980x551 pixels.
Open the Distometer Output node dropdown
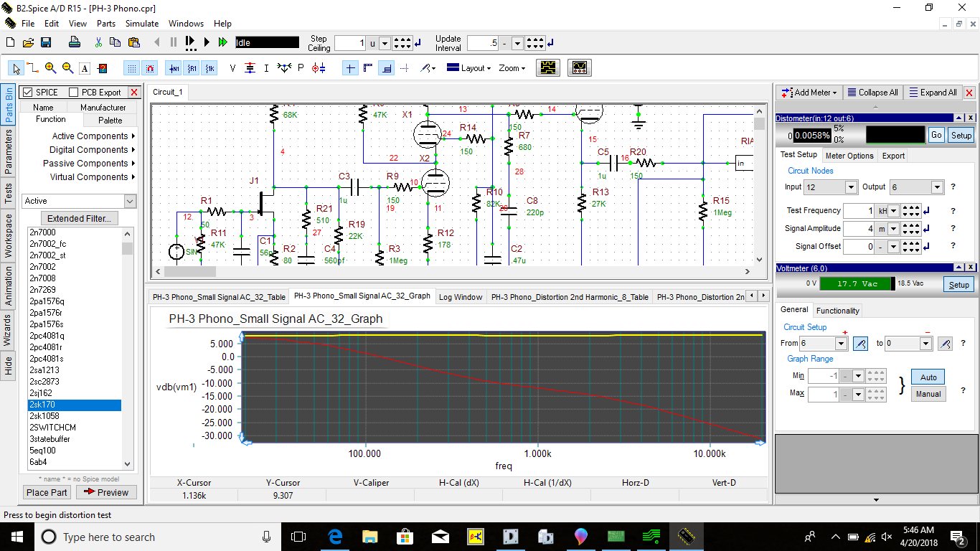tap(937, 187)
